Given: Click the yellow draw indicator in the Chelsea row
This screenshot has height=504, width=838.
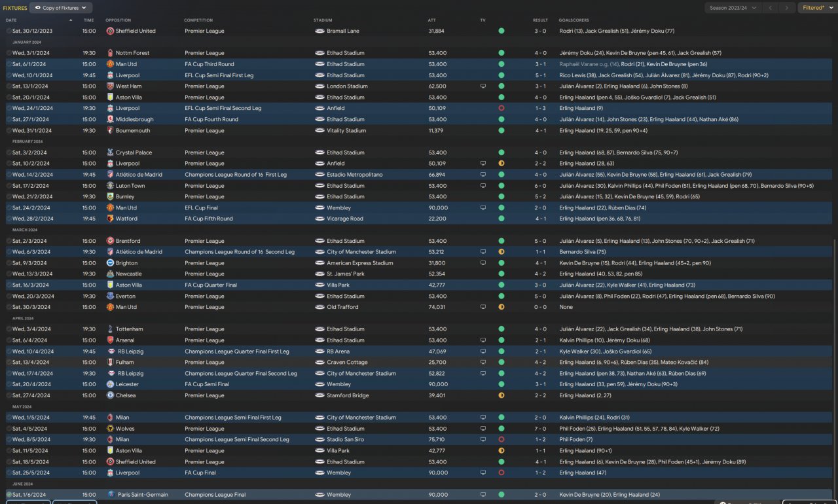Looking at the screenshot, I should point(501,395).
